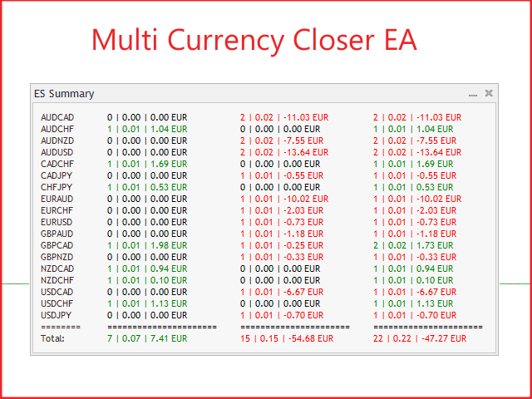Click USDCHF net 1.13 EUR in last column
Image resolution: width=532 pixels, height=399 pixels.
(x=435, y=303)
